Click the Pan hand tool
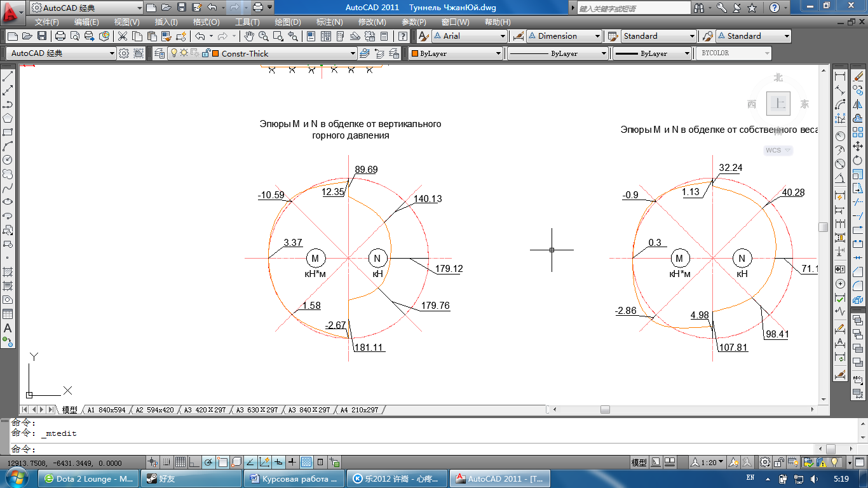This screenshot has height=488, width=868. (x=249, y=36)
